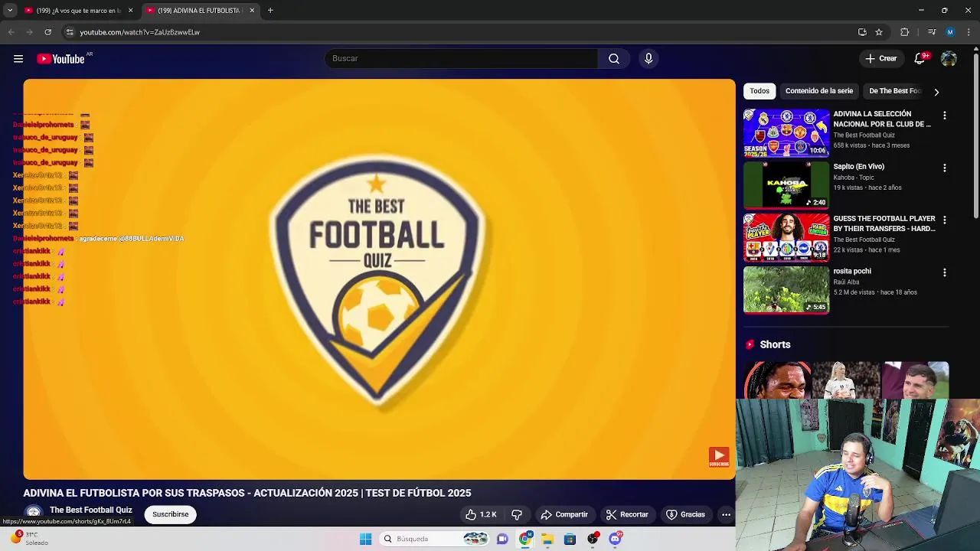Open more options for GUESS THE FOOTBALL PLAYER video

pos(944,220)
